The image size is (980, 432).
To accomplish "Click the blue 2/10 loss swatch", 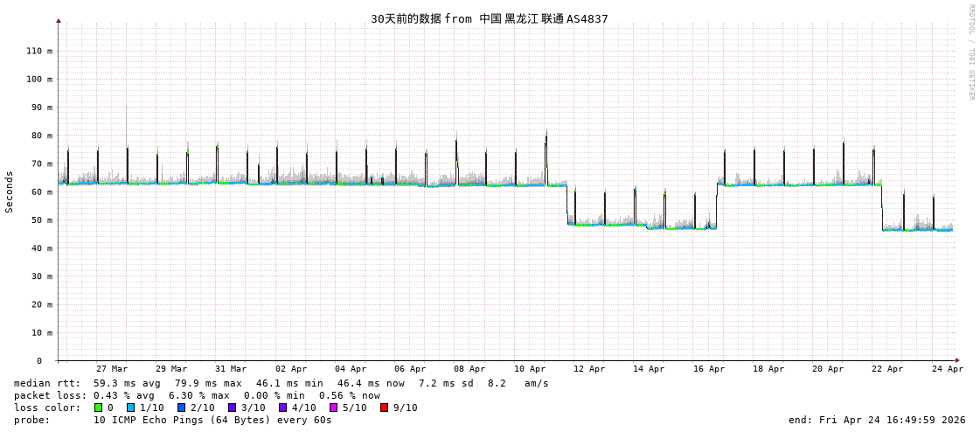I will coord(181,408).
